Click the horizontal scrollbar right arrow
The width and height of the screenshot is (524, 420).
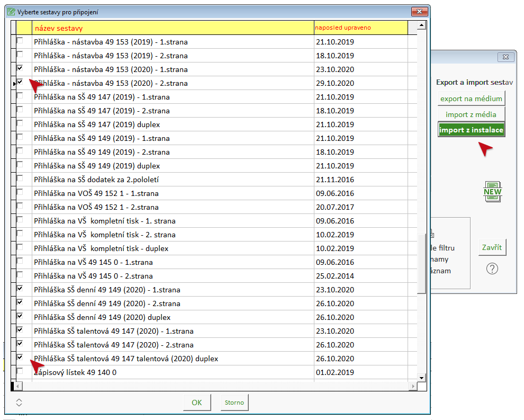[413, 386]
